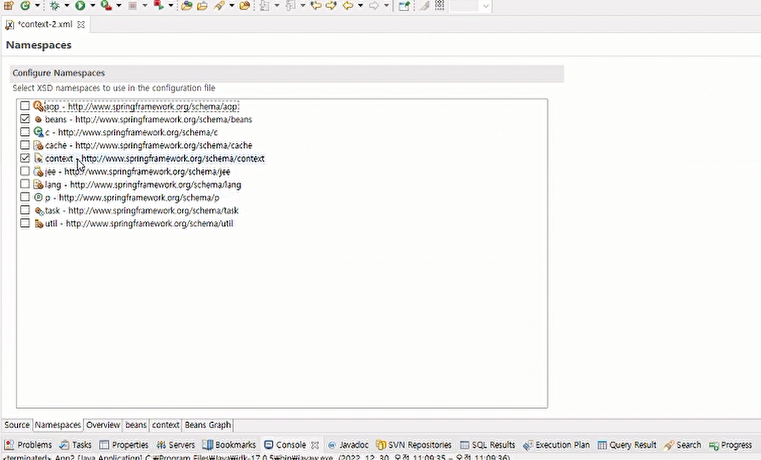Click the red Stop toolbar icon
The image size is (761, 460).
(x=132, y=5)
